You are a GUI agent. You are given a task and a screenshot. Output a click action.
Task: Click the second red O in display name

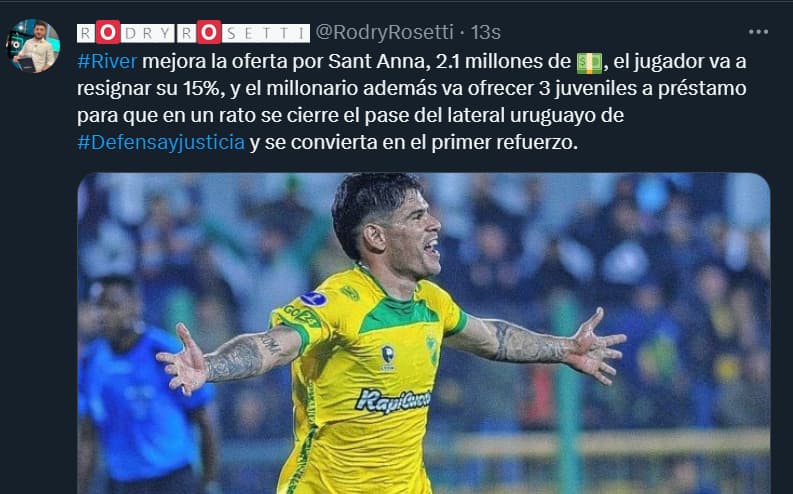(x=208, y=33)
